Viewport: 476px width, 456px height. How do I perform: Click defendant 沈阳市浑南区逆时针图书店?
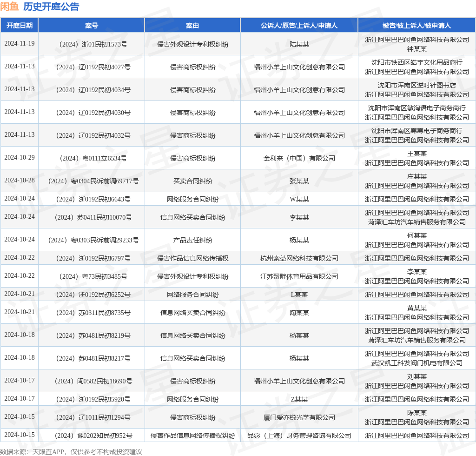pos(416,85)
